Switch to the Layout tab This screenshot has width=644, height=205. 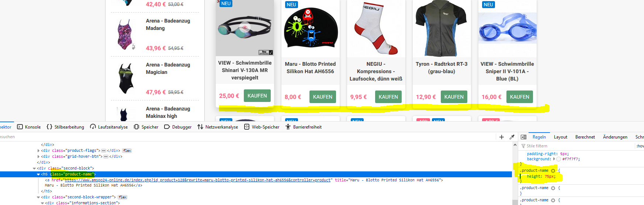561,137
